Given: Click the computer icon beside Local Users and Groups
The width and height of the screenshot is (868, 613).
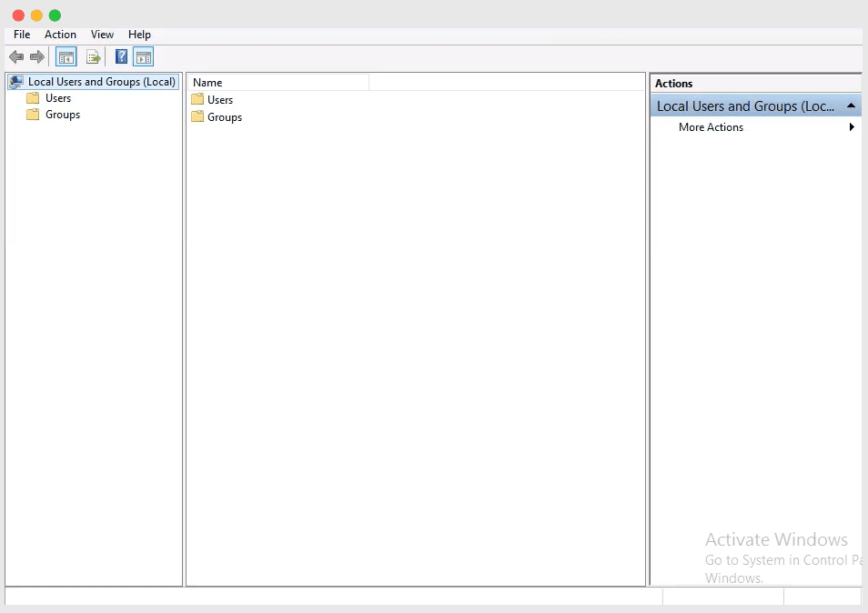Looking at the screenshot, I should coord(16,82).
